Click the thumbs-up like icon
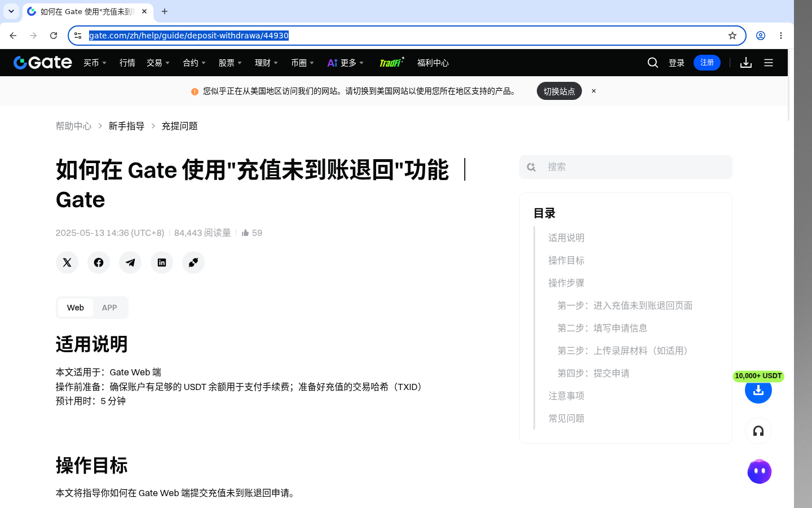812x508 pixels. [245, 233]
